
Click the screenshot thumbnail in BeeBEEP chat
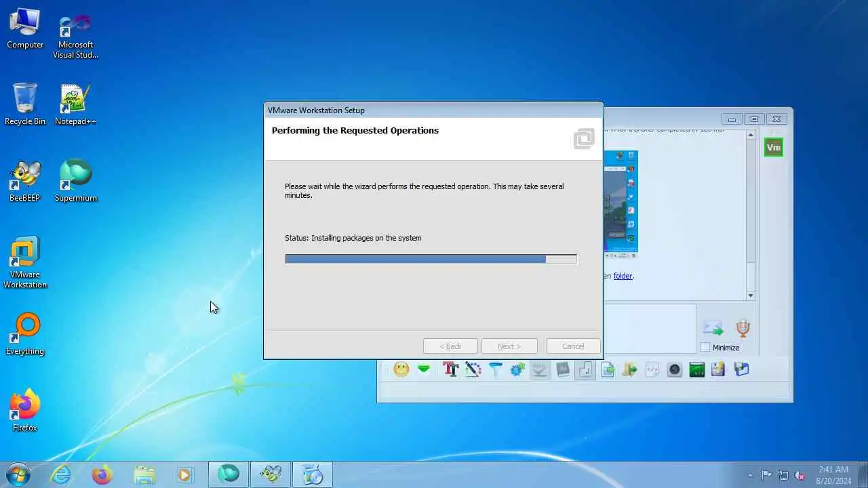point(620,204)
